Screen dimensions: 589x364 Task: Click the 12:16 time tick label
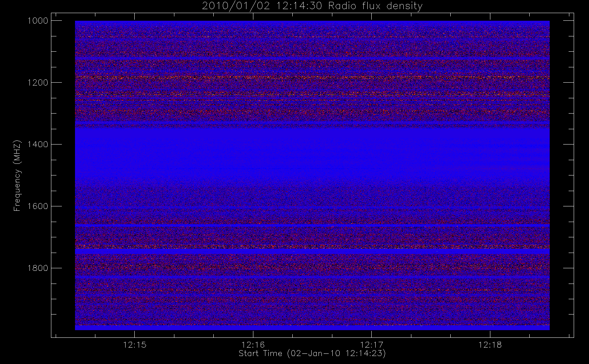253,345
